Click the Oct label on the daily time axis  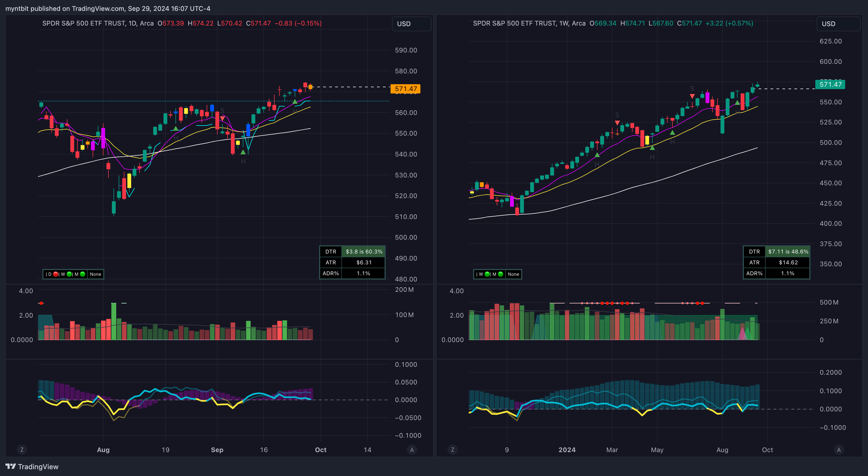[x=320, y=450]
